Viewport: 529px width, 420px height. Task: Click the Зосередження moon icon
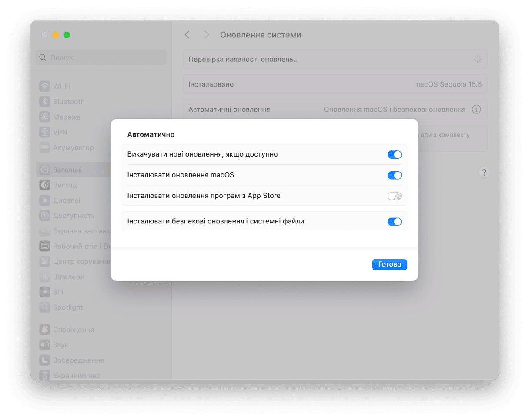(x=45, y=360)
